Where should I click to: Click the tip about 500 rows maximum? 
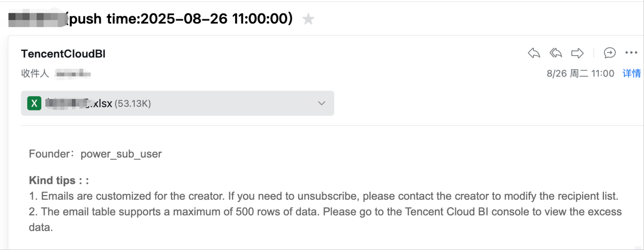325,212
